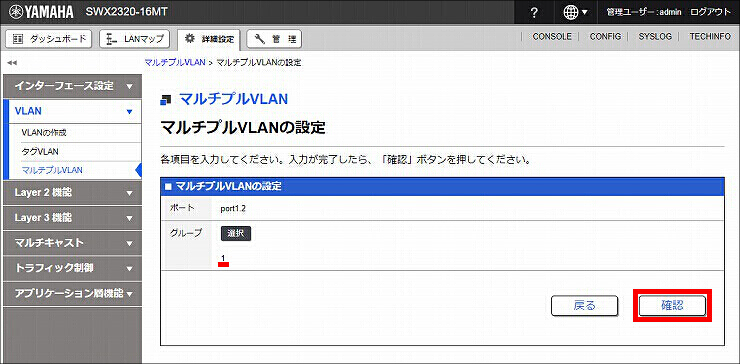
Task: Select マルチプルVLAN sidebar item
Action: click(52, 170)
